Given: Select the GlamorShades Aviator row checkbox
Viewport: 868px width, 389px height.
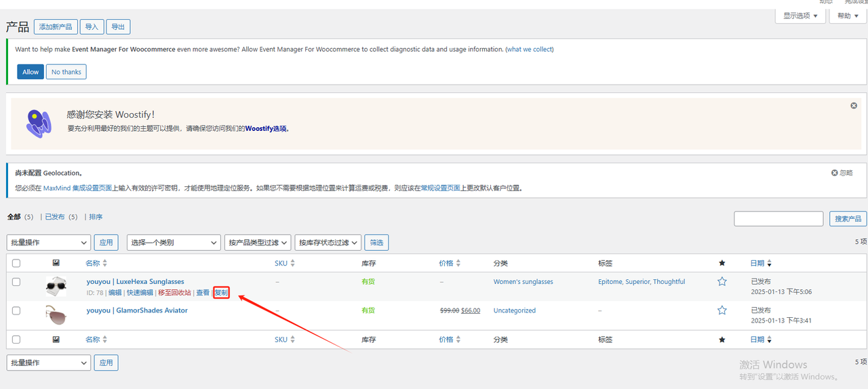Looking at the screenshot, I should click(16, 310).
